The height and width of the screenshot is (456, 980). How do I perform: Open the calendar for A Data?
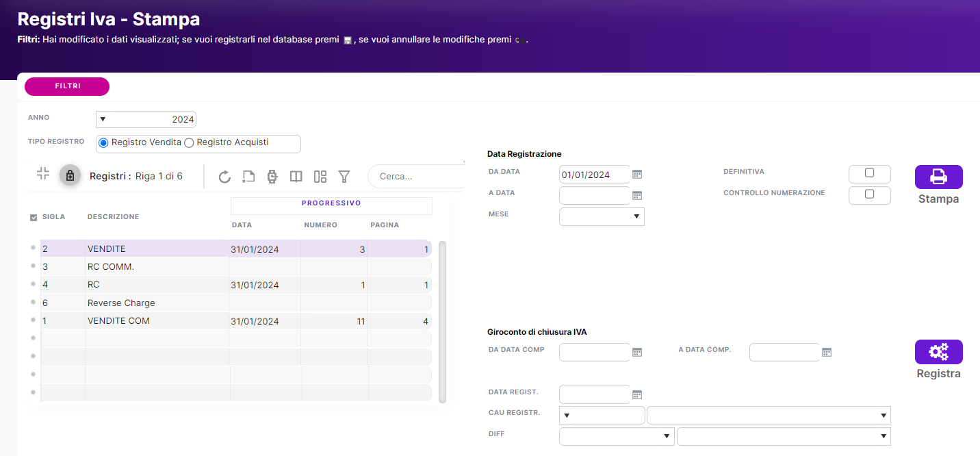tap(637, 196)
